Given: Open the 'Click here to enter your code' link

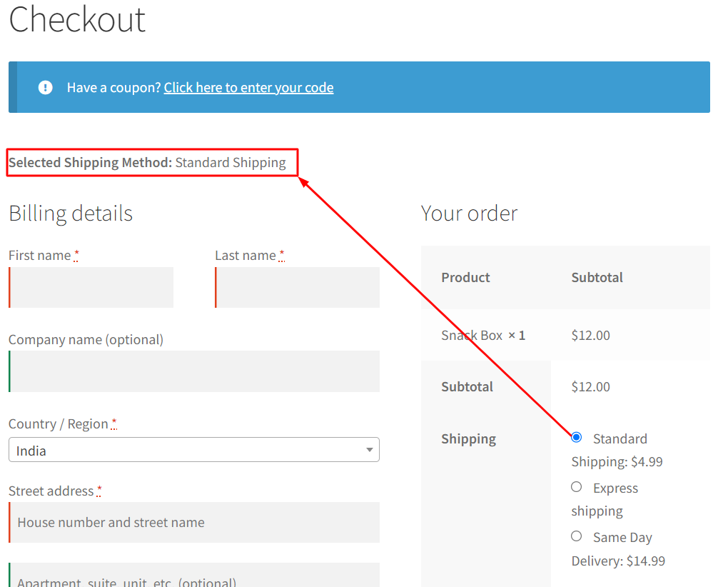Looking at the screenshot, I should click(x=248, y=87).
